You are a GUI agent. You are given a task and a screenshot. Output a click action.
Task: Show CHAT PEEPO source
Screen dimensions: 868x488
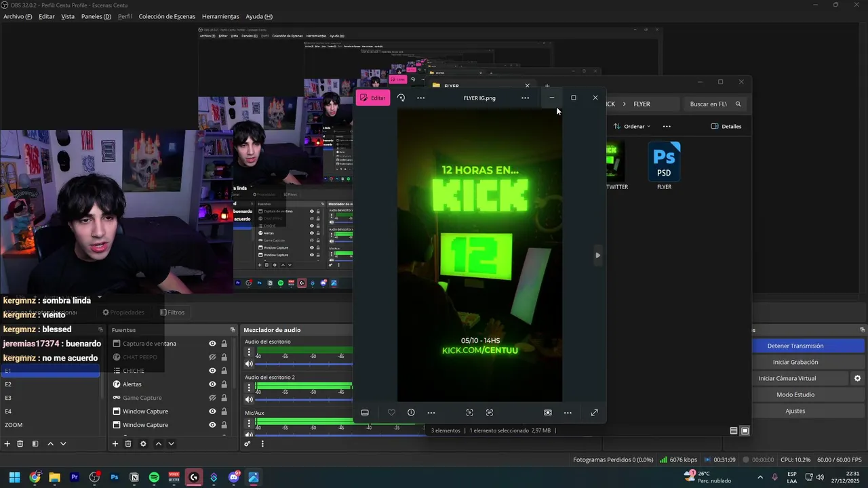(x=212, y=357)
